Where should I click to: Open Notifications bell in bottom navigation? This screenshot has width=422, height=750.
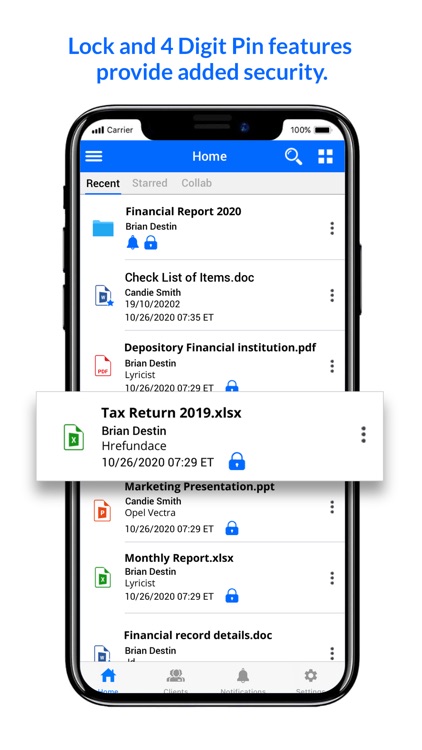pos(243,679)
